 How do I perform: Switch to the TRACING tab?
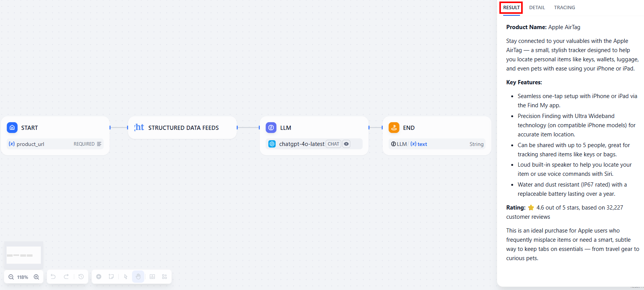tap(564, 8)
